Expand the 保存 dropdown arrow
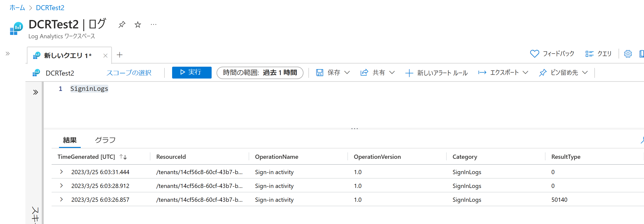The height and width of the screenshot is (224, 644). 347,73
